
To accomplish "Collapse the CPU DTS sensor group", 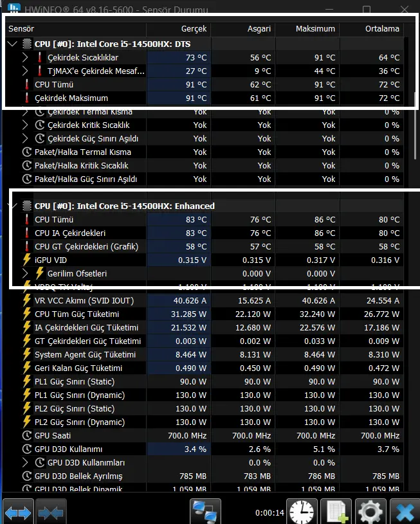I will click(12, 44).
